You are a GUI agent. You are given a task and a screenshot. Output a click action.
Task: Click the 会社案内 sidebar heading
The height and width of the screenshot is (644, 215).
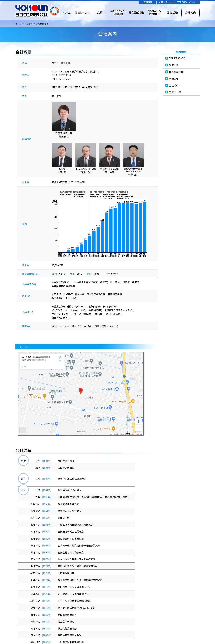coord(181,52)
